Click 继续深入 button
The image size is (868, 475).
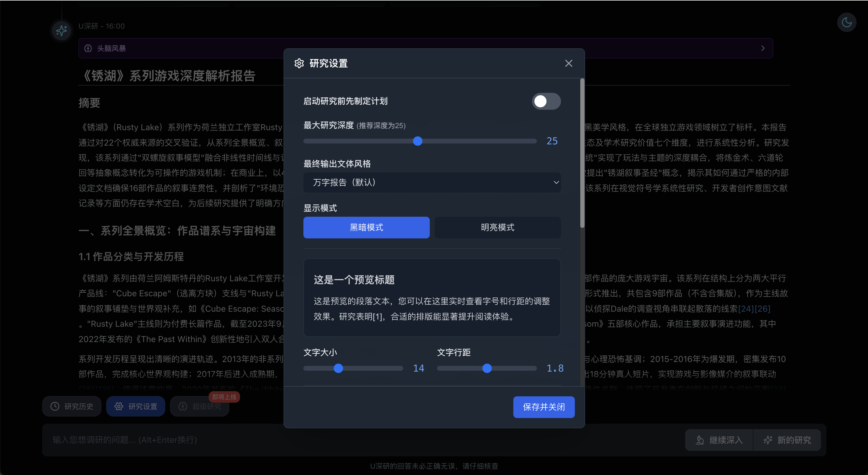[719, 440]
